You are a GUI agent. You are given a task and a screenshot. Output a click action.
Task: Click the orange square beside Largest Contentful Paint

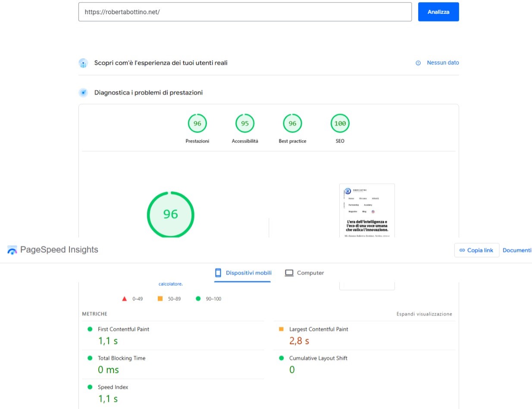coord(281,329)
